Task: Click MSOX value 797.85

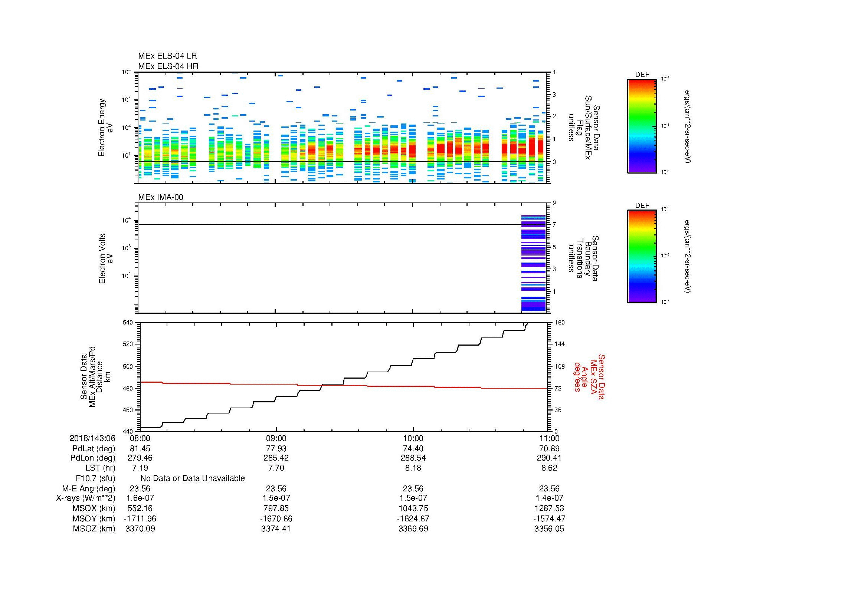Action: 276,508
